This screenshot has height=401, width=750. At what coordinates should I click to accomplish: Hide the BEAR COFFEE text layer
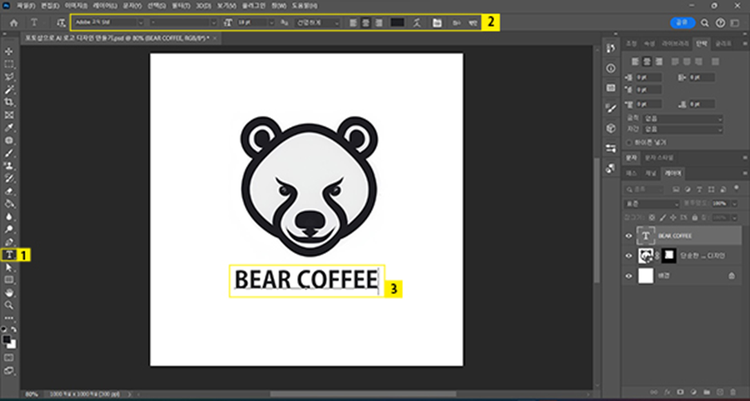[x=629, y=236]
